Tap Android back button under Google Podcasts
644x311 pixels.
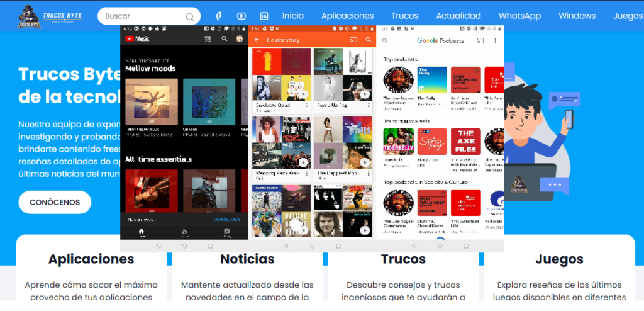click(x=414, y=246)
